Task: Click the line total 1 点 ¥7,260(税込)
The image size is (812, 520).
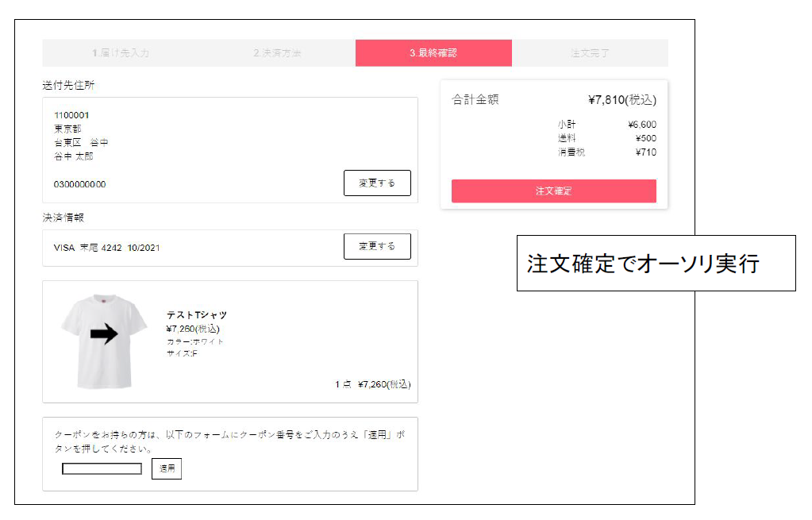Action: coord(373,384)
